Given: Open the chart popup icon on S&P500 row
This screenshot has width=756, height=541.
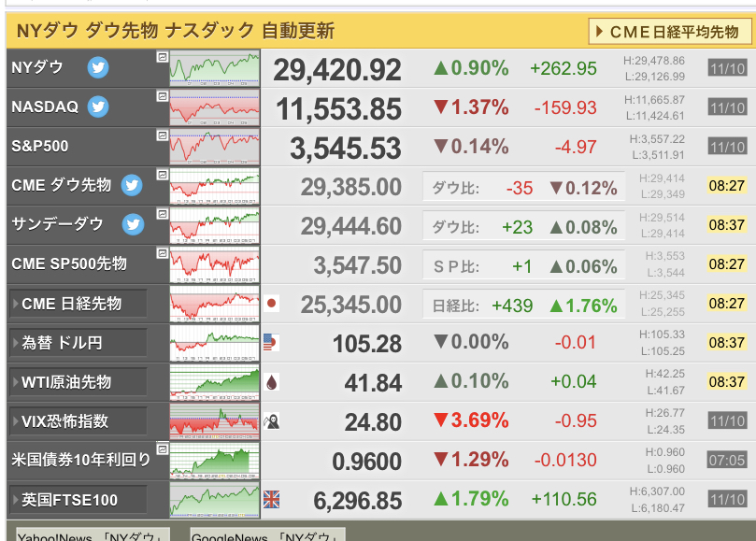Looking at the screenshot, I should tap(163, 135).
